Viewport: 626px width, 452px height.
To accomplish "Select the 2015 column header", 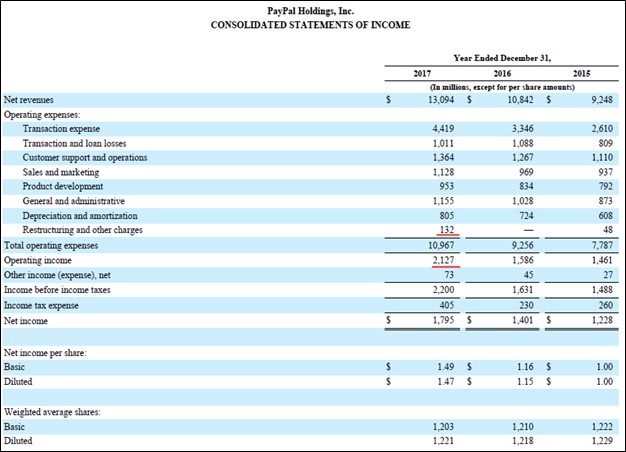I will (x=581, y=74).
